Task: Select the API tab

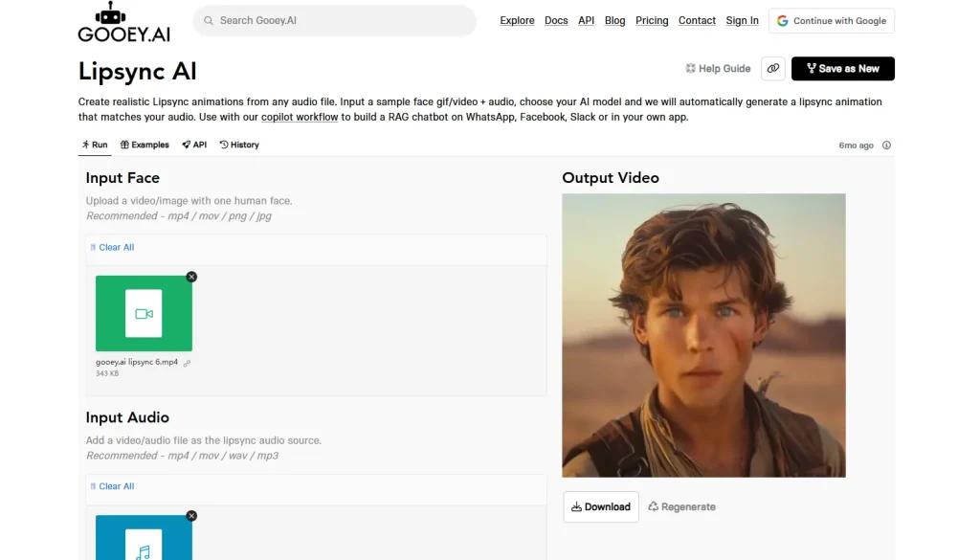Action: click(x=194, y=145)
